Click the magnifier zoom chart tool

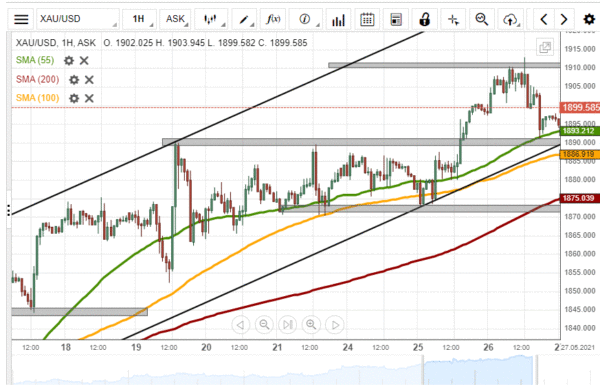481,19
